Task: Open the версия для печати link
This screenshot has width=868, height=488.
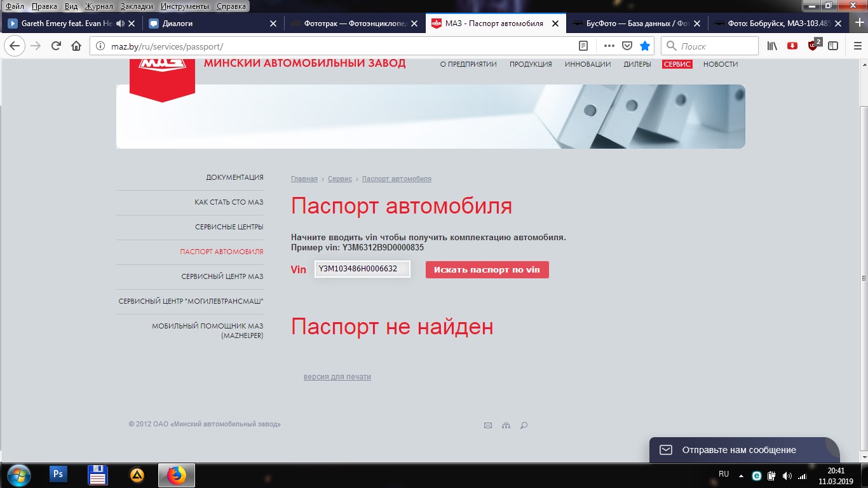Action: point(337,377)
